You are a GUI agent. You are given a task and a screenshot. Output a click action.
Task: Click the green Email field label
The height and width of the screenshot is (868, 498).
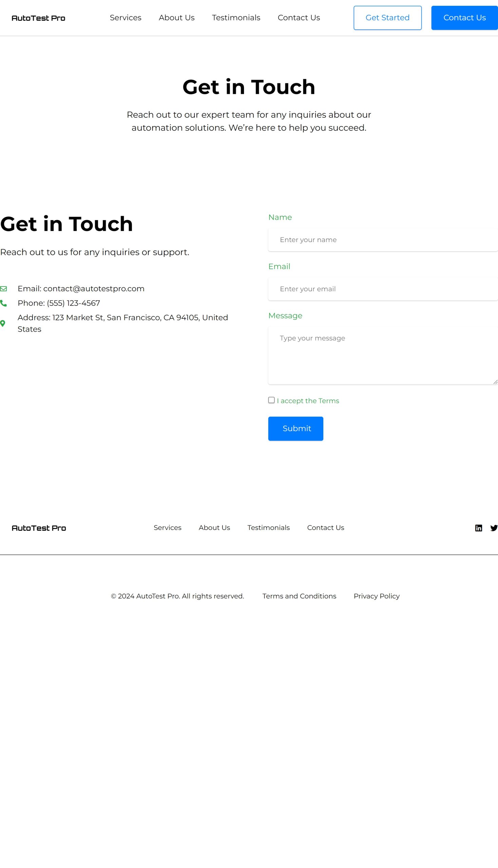(x=279, y=266)
